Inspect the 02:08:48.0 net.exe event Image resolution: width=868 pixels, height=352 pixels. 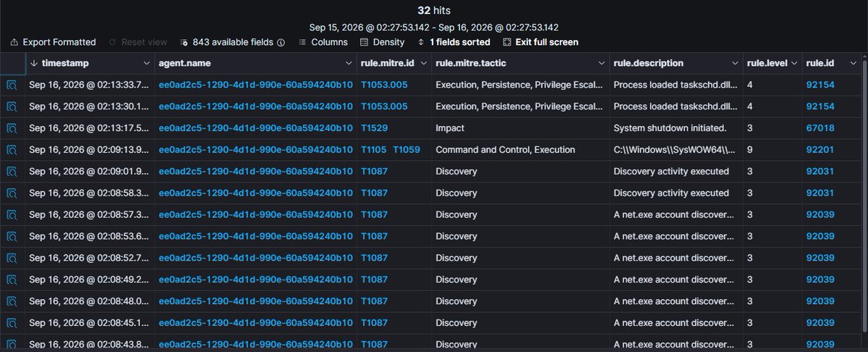12,301
